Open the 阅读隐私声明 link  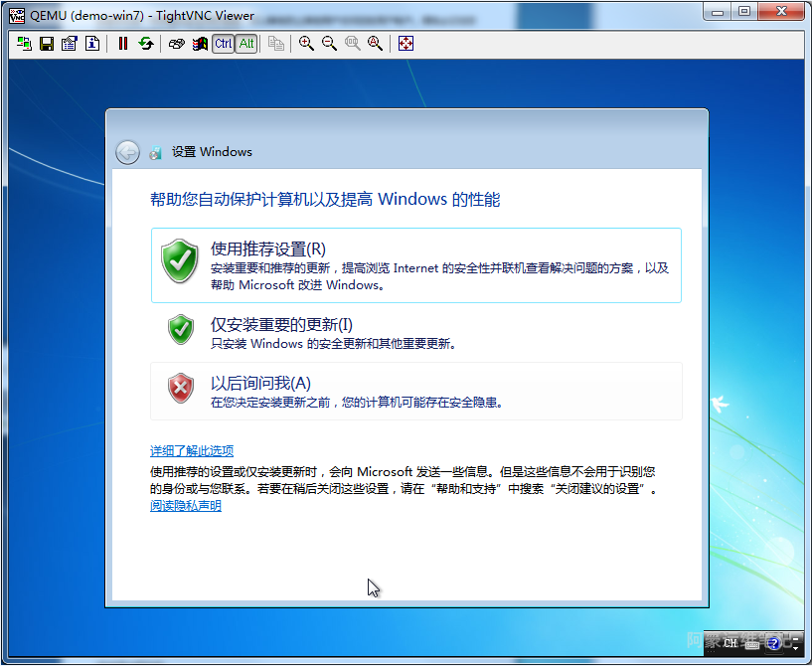(x=186, y=506)
